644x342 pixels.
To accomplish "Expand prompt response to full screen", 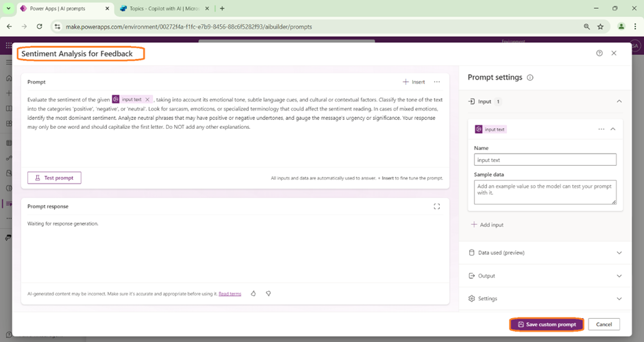I will [x=437, y=206].
